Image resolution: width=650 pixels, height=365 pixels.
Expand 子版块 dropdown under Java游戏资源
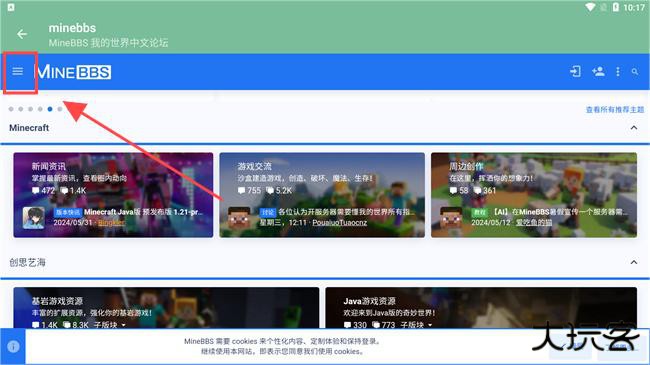pyautogui.click(x=416, y=325)
